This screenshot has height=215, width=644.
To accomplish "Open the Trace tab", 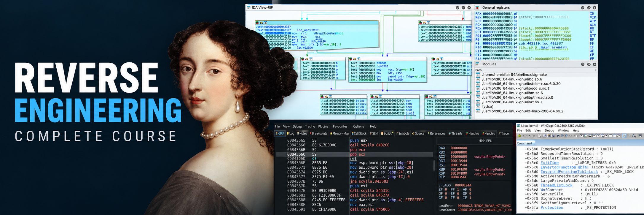I will tap(504, 134).
